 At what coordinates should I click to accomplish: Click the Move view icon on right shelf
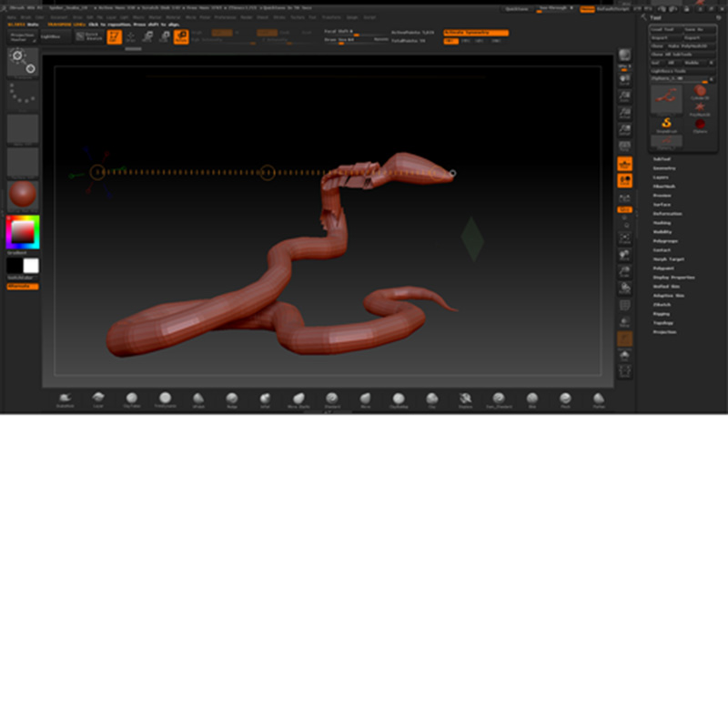point(625,255)
